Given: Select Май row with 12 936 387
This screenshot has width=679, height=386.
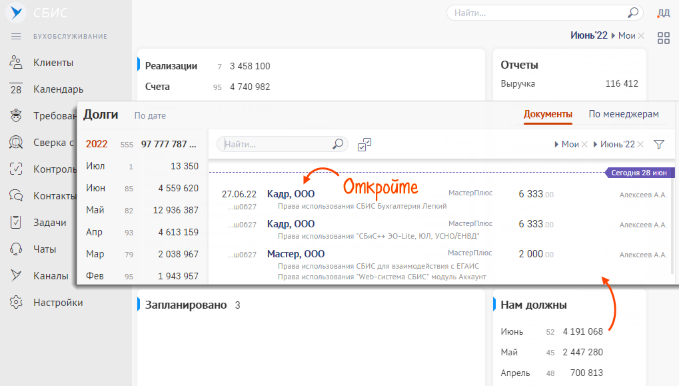Looking at the screenshot, I should pos(142,210).
